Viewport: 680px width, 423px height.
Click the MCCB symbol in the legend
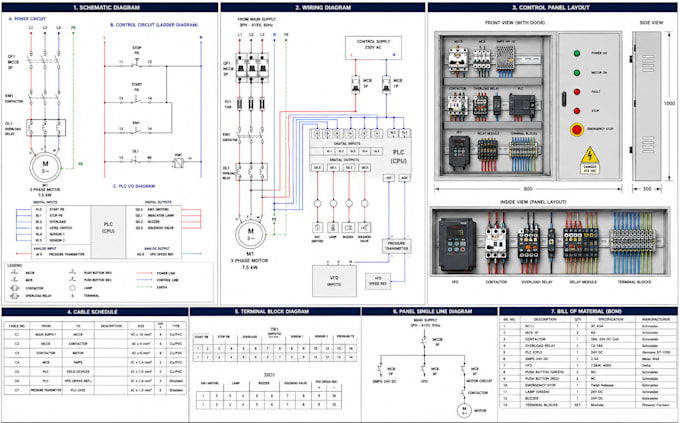[15, 272]
